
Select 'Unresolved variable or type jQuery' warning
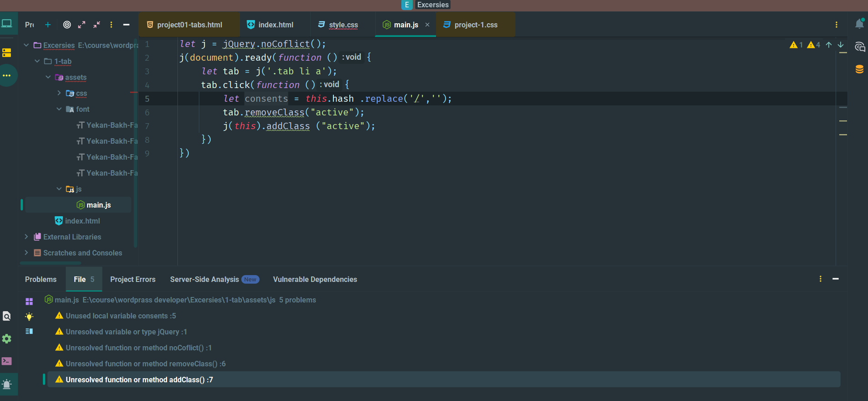[126, 332]
